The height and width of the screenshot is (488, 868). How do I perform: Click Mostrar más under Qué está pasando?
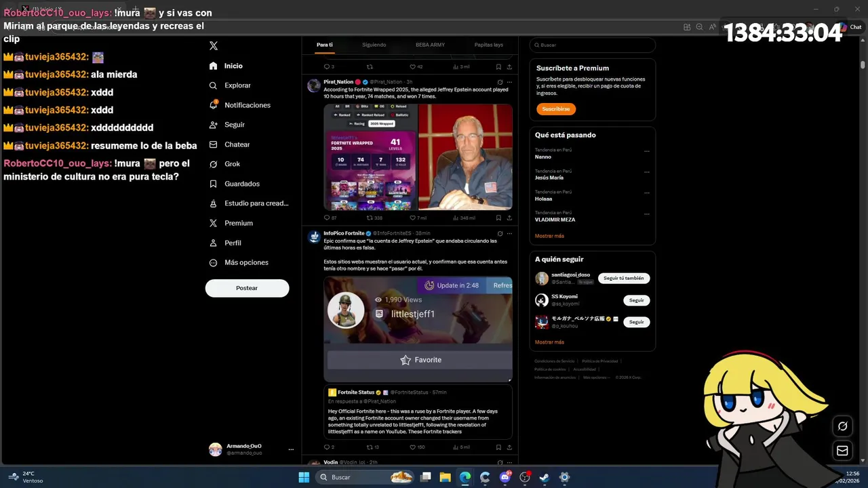(x=549, y=236)
